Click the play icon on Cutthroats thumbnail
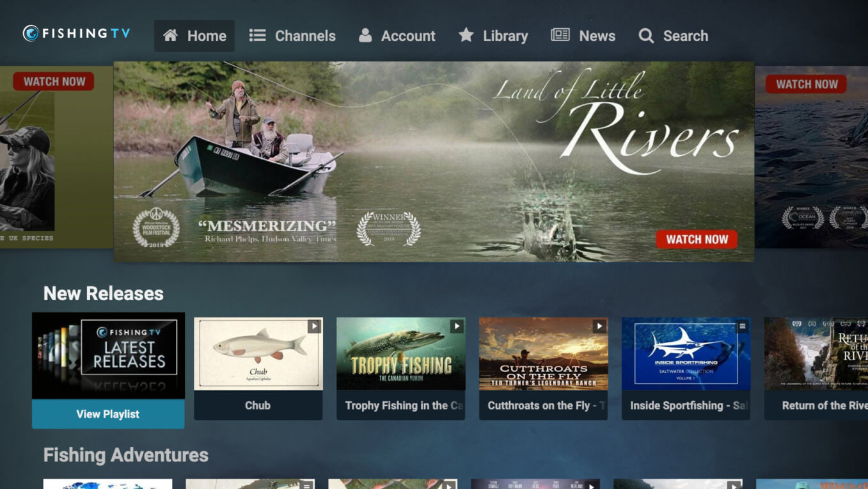 click(599, 326)
